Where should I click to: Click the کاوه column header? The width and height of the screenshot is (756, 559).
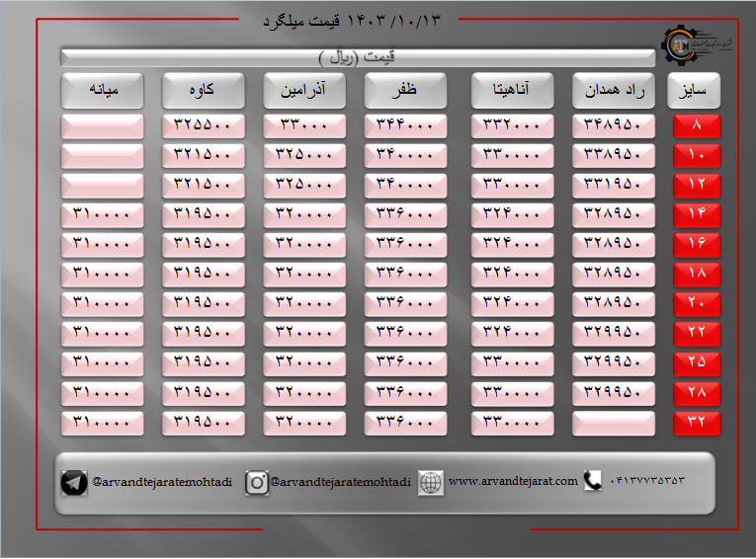pos(204,91)
